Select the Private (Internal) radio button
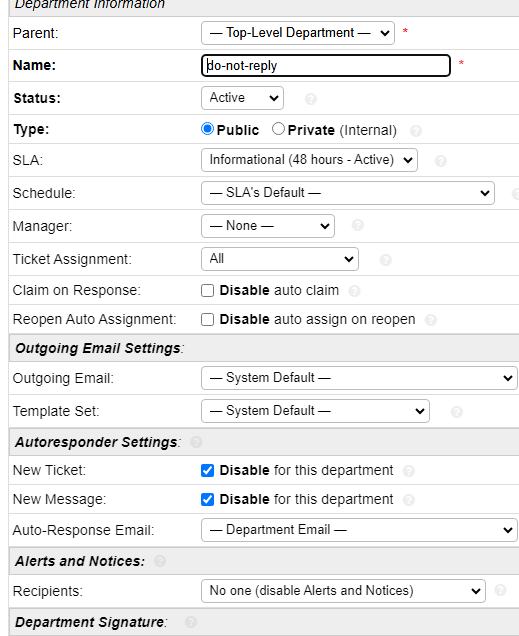This screenshot has width=519, height=636. (x=278, y=129)
